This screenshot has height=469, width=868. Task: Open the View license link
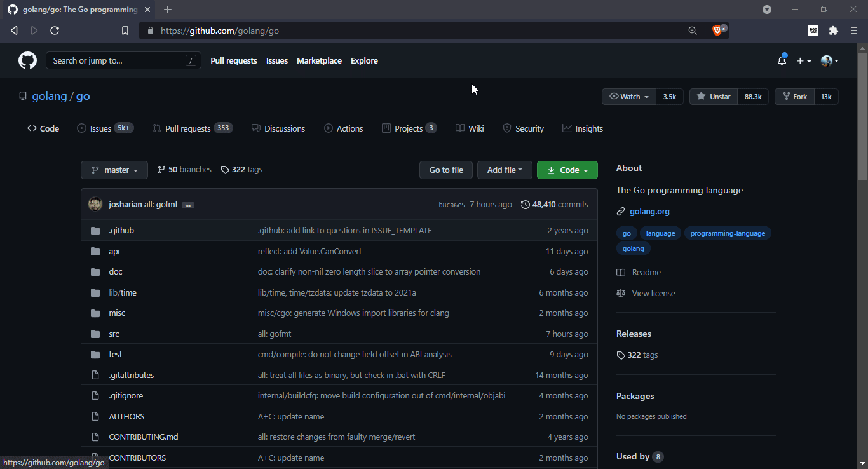[646, 293]
